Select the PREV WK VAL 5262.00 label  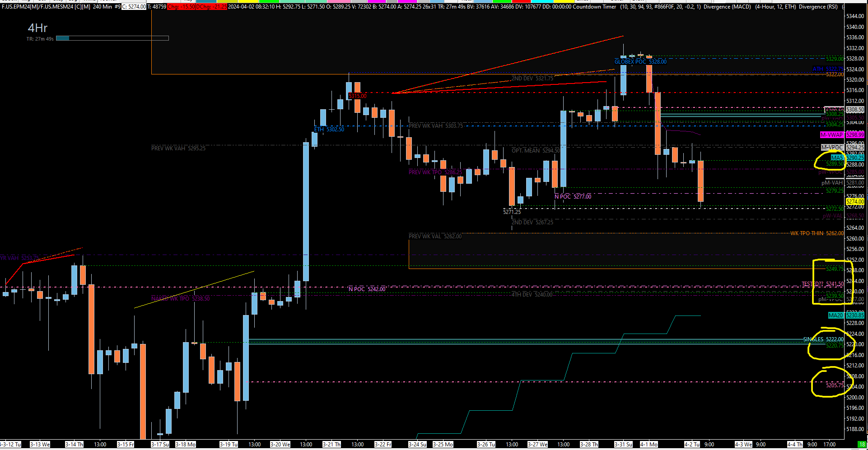(x=435, y=237)
